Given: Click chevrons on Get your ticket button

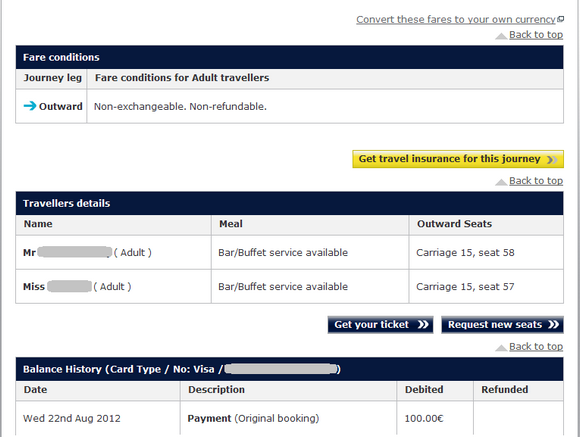Looking at the screenshot, I should tap(423, 325).
